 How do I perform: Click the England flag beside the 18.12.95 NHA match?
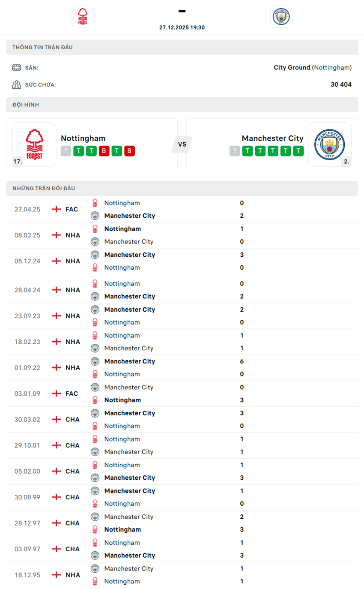click(x=56, y=575)
